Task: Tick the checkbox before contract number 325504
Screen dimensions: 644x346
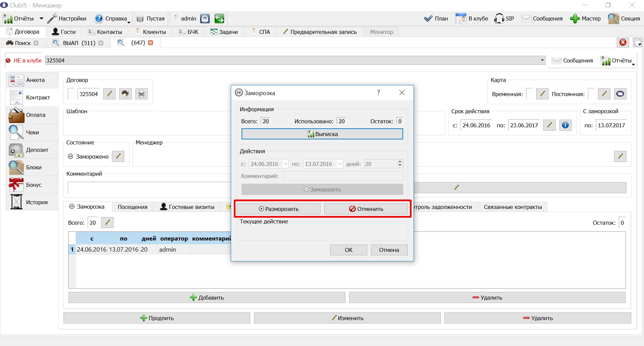Action: coord(71,94)
